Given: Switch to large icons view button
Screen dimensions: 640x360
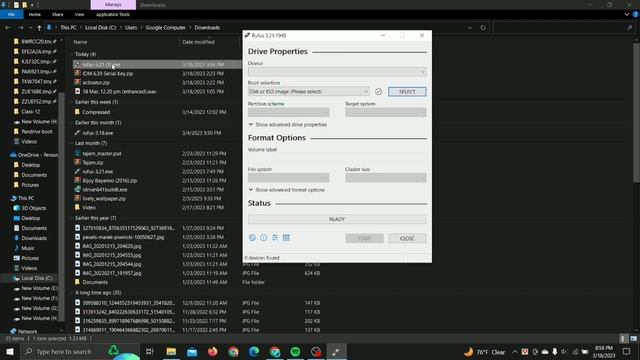Looking at the screenshot, I should click(633, 339).
